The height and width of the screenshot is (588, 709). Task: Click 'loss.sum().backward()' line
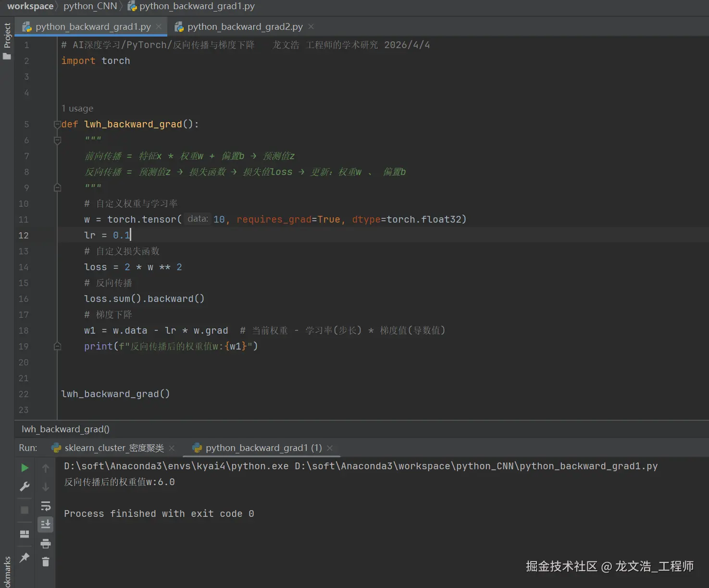point(144,299)
